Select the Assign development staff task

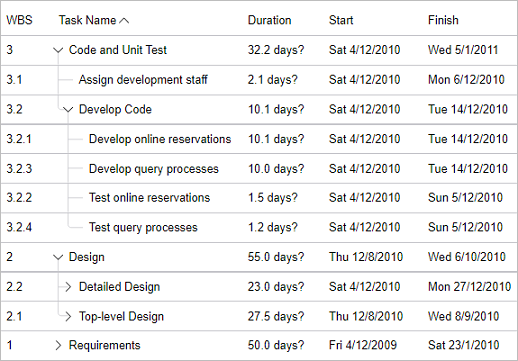tap(143, 80)
